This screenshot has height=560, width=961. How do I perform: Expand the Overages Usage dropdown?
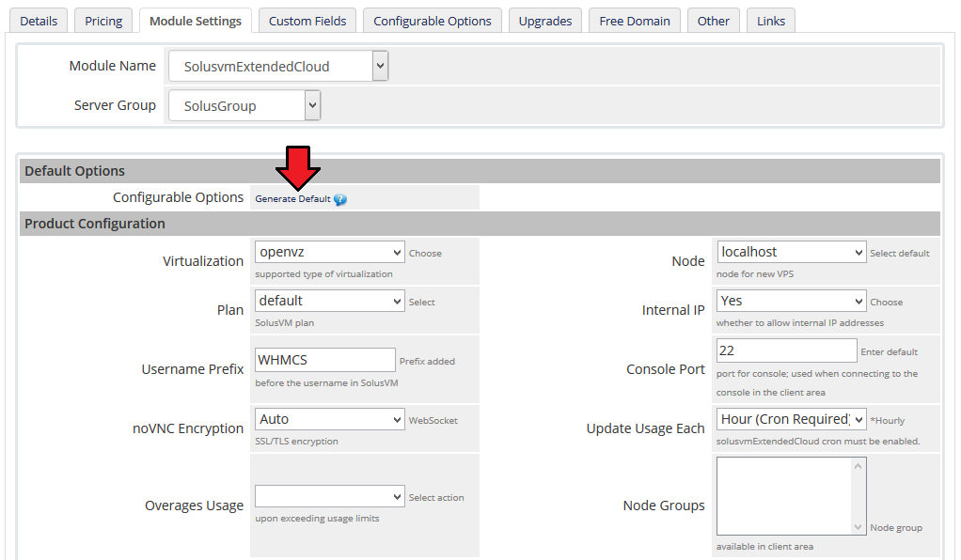point(330,496)
